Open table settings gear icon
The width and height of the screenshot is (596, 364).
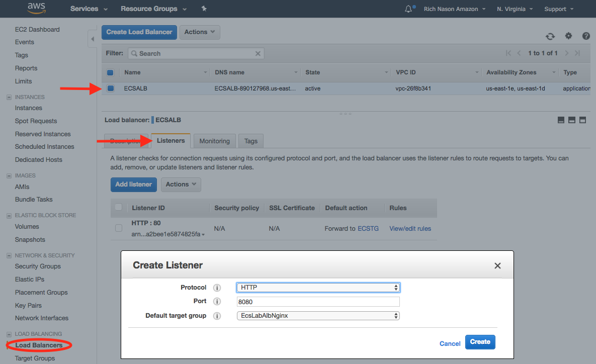tap(568, 36)
